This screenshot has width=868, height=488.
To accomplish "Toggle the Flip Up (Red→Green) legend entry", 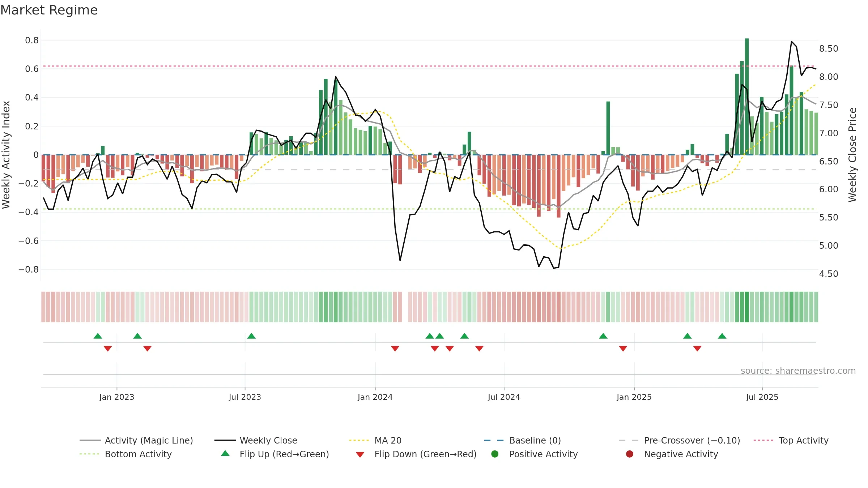I will pyautogui.click(x=275, y=454).
